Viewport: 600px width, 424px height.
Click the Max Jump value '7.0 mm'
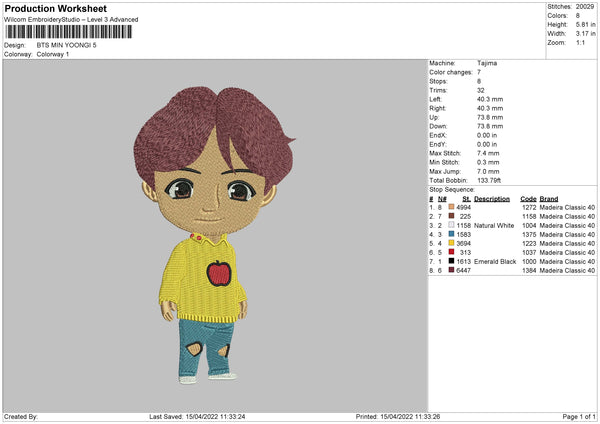click(x=488, y=171)
